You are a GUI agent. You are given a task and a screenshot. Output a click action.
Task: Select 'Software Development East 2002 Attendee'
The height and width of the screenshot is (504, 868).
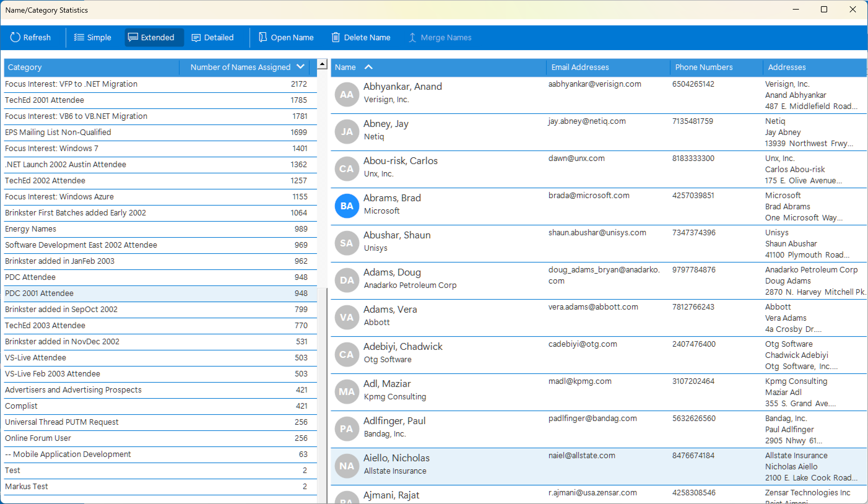[x=160, y=245]
